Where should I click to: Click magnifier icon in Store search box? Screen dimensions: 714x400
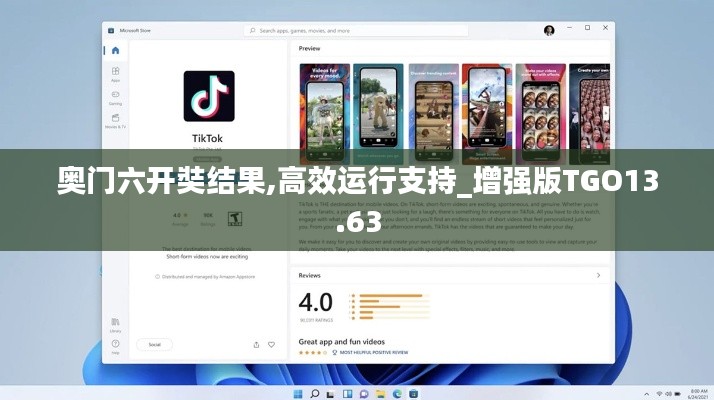click(x=253, y=31)
